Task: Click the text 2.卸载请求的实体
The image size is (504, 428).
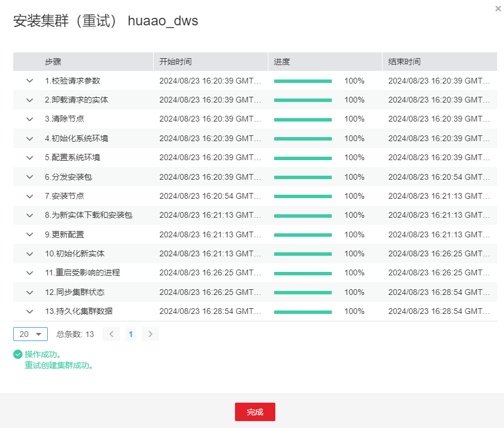Action: [x=77, y=100]
